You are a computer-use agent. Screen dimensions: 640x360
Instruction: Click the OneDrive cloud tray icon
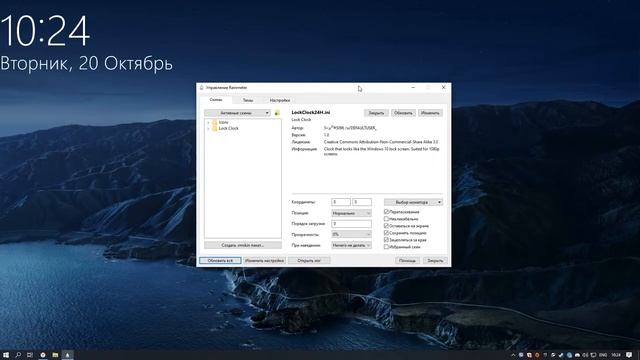coord(578,355)
